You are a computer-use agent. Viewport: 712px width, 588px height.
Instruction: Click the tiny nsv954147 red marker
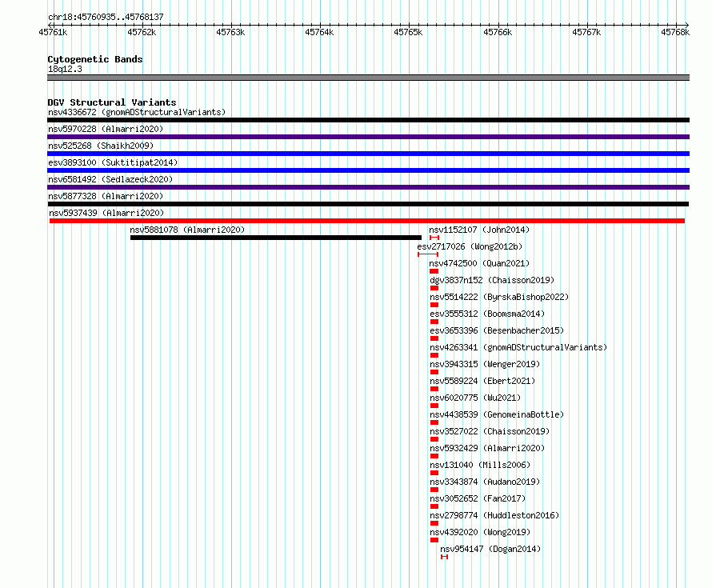tap(444, 557)
